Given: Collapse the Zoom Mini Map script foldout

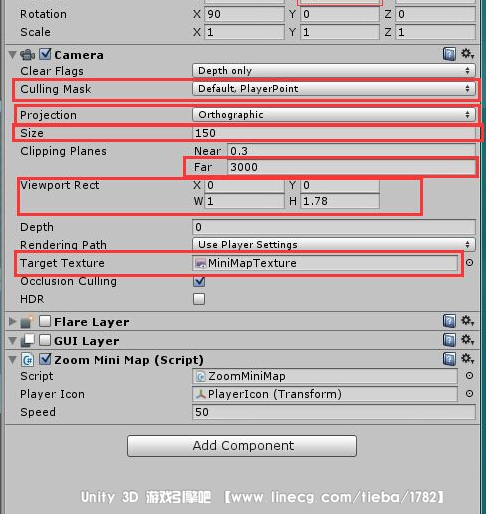Looking at the screenshot, I should click(13, 360).
